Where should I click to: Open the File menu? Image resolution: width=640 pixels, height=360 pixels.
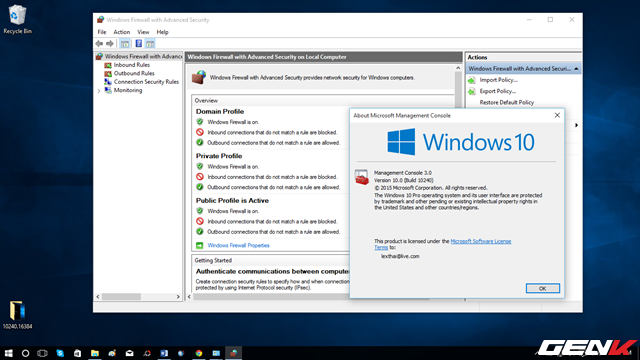coord(102,32)
